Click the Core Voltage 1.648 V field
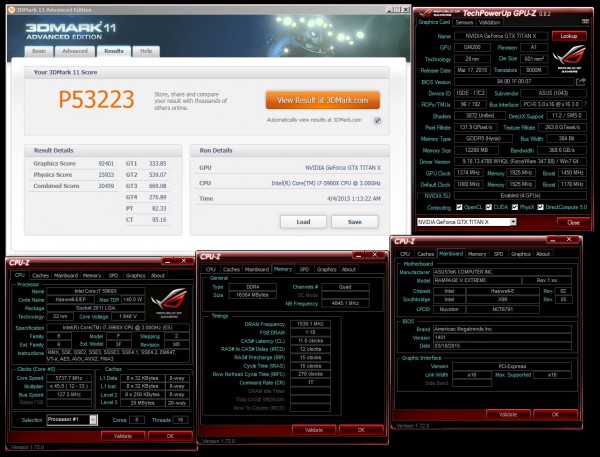 [127, 317]
